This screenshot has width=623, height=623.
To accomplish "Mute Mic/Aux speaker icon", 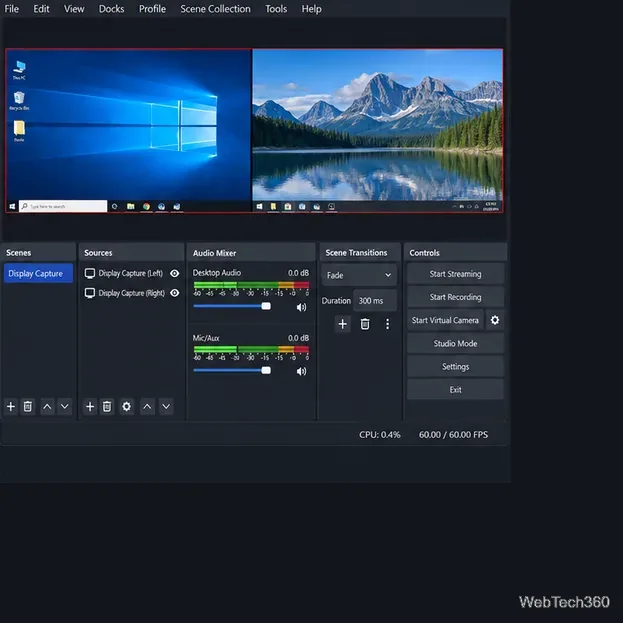I will point(302,371).
